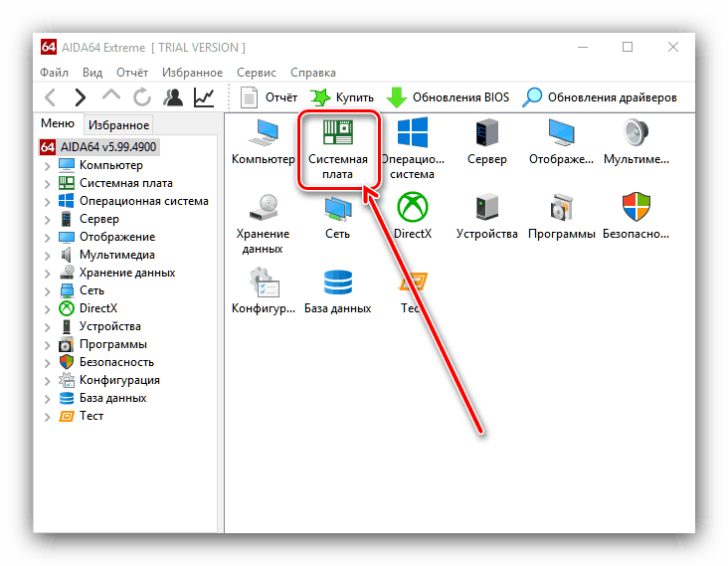Select Отображение in the sidebar tree
Screen dimensions: 728x566
tap(106, 237)
